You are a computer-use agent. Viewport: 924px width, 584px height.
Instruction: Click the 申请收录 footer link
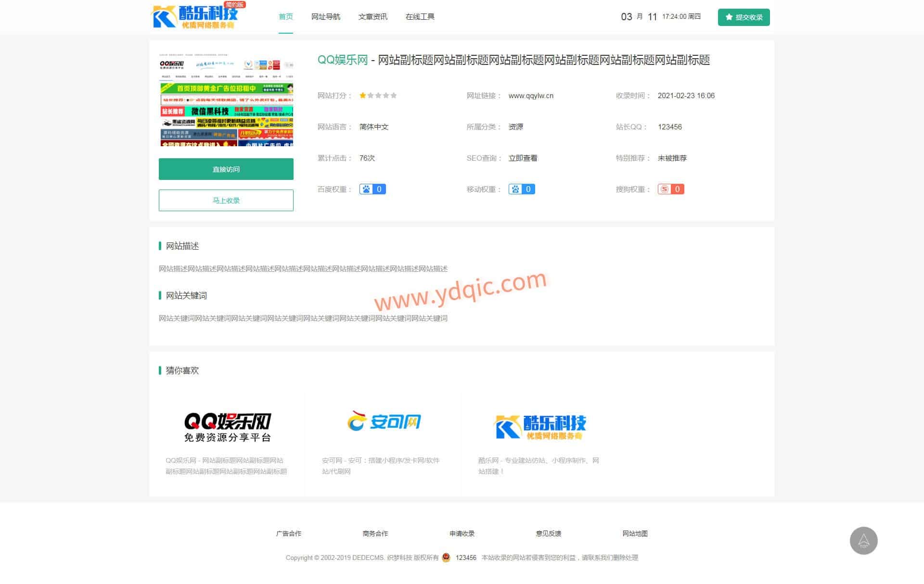[462, 533]
